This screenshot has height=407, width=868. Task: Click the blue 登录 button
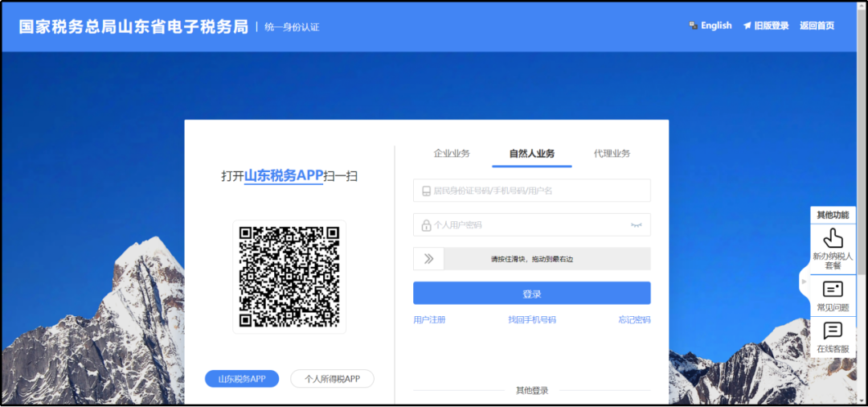[531, 294]
